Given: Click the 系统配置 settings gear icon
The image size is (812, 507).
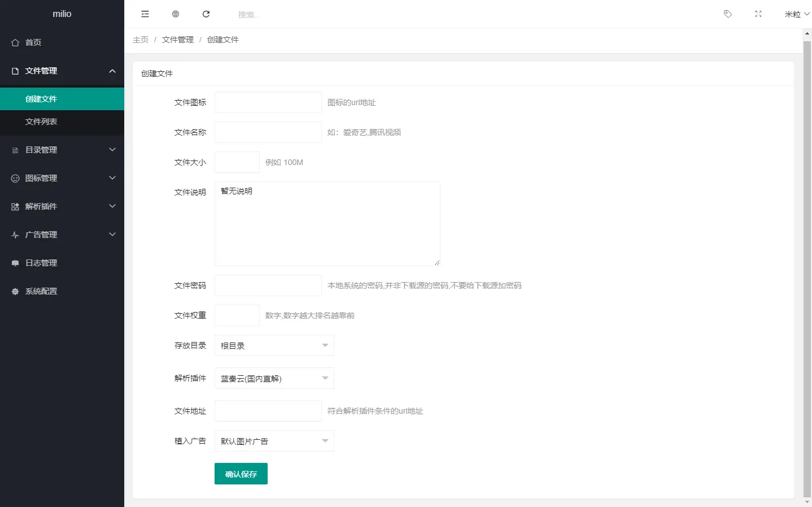Looking at the screenshot, I should (x=14, y=291).
